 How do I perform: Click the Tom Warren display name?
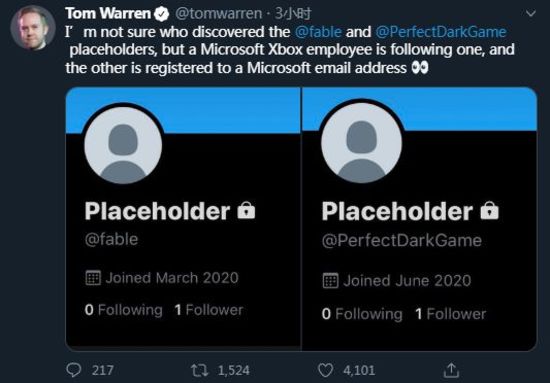click(108, 14)
